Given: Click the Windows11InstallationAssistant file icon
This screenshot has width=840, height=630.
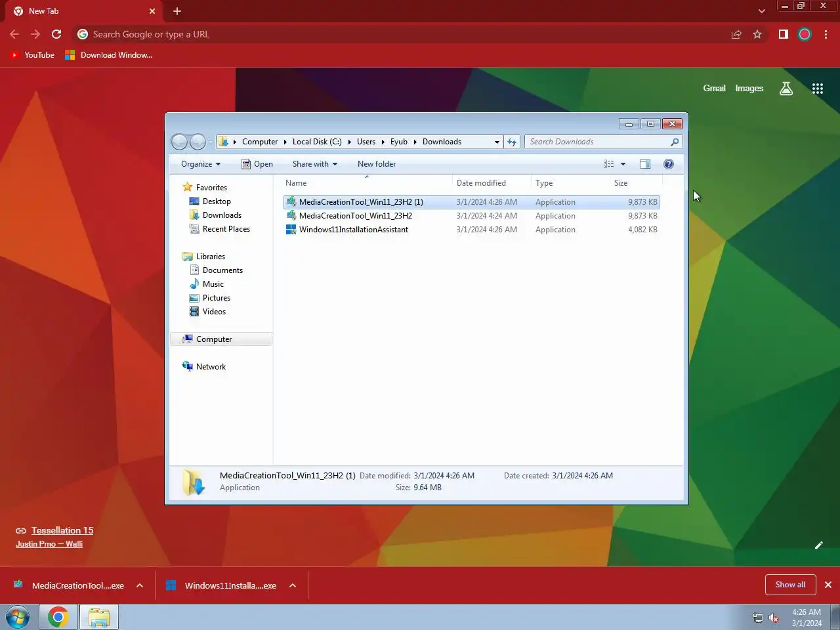Looking at the screenshot, I should point(291,230).
